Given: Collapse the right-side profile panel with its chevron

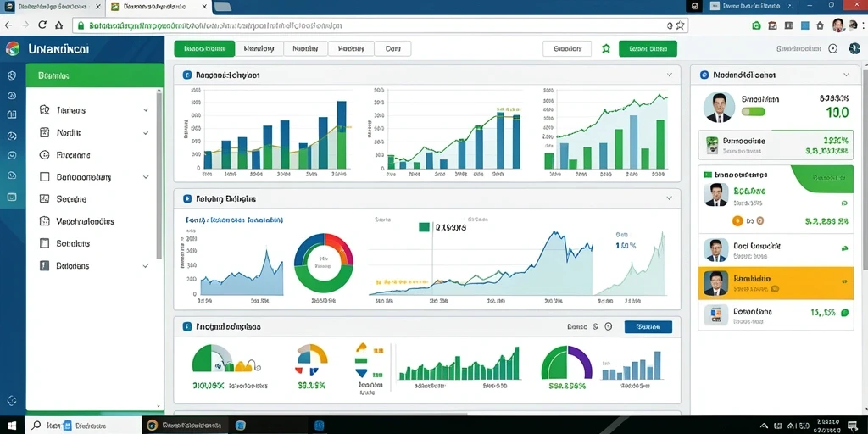Looking at the screenshot, I should tap(846, 75).
